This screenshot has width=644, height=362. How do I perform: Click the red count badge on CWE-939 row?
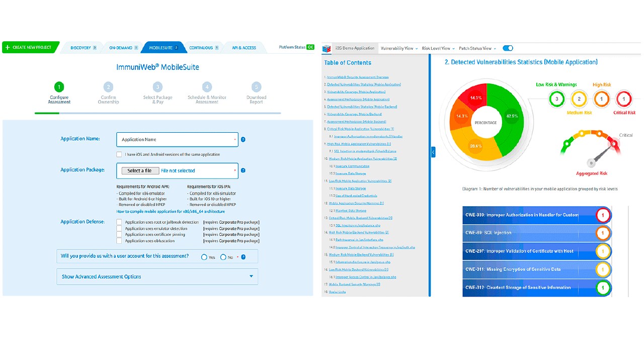603,215
